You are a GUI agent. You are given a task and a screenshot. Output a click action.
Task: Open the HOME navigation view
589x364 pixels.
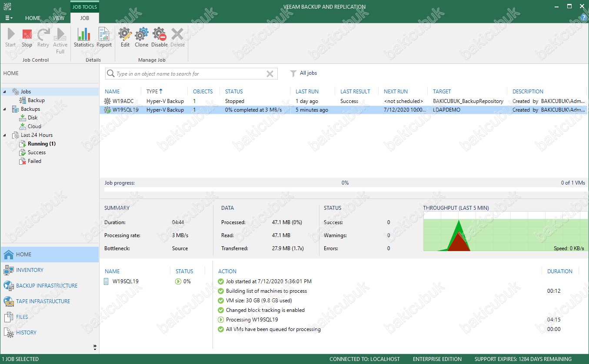pos(50,255)
